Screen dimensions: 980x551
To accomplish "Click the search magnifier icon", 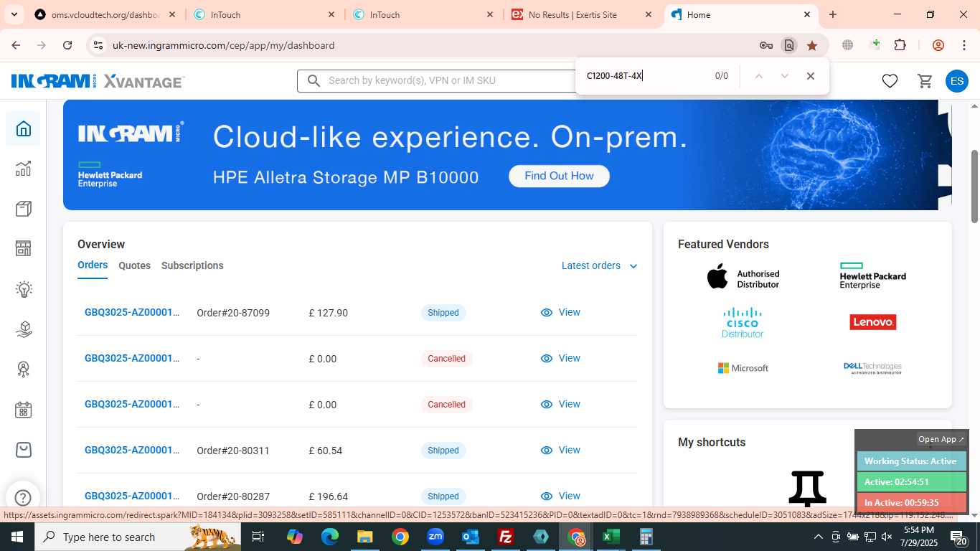I will [x=314, y=80].
